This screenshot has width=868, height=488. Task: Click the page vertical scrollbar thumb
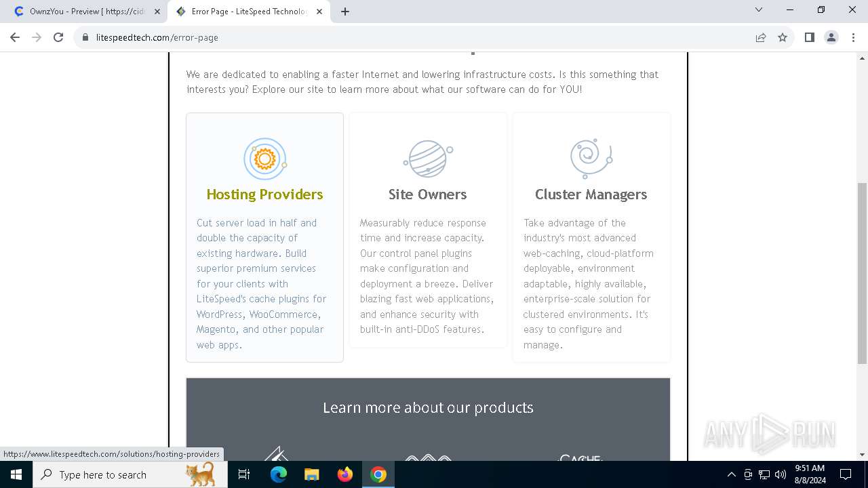pyautogui.click(x=862, y=273)
